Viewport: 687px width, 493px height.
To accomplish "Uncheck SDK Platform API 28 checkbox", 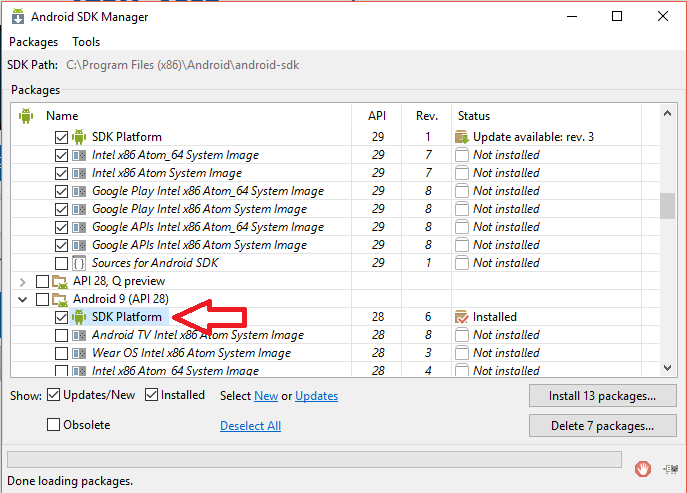I will point(61,317).
